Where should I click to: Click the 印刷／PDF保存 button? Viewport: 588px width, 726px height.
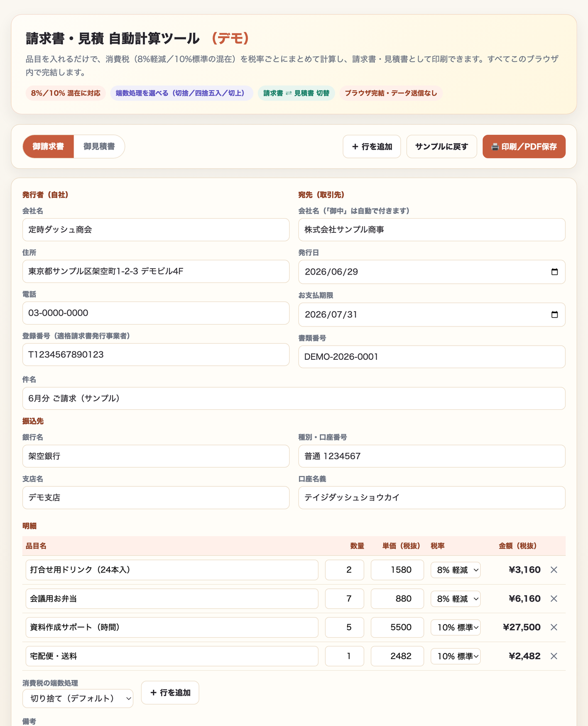tap(524, 147)
